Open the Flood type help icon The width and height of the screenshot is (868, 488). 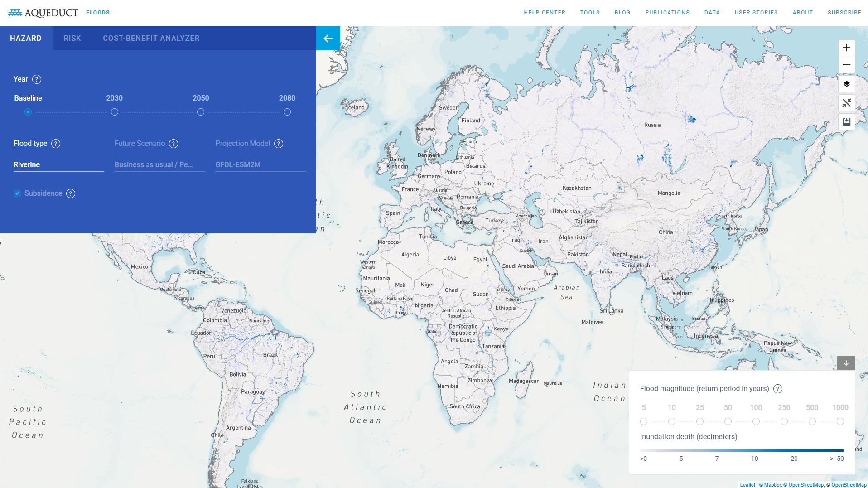point(56,144)
